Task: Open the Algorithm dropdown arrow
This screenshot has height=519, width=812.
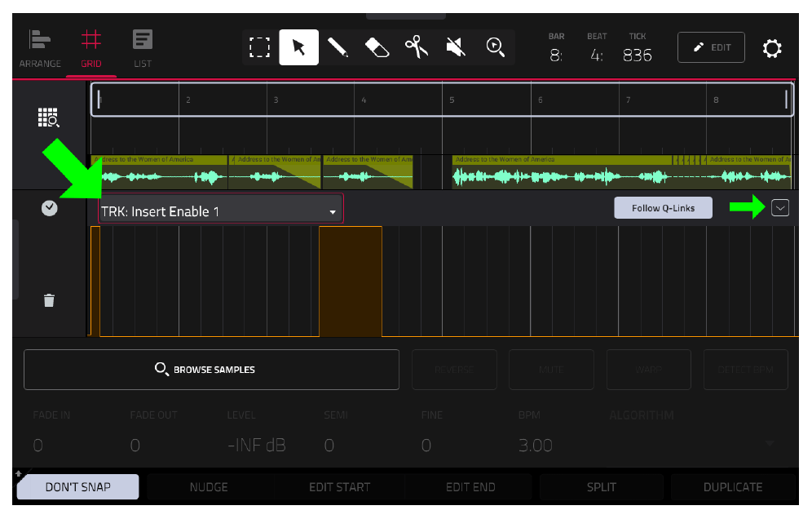Action: click(x=770, y=443)
